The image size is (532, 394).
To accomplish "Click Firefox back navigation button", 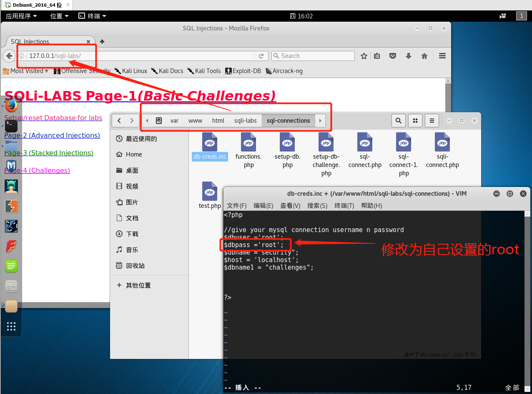I will [x=9, y=56].
